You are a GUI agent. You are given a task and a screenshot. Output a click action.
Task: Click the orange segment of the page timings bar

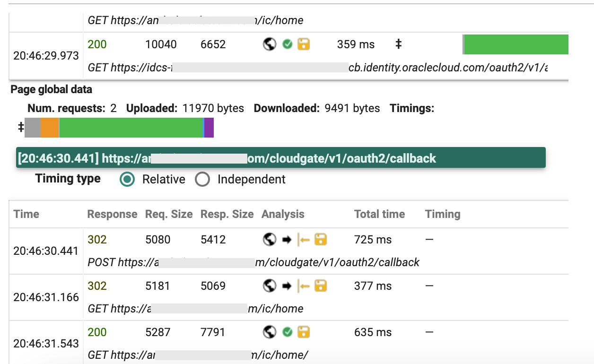[50, 128]
